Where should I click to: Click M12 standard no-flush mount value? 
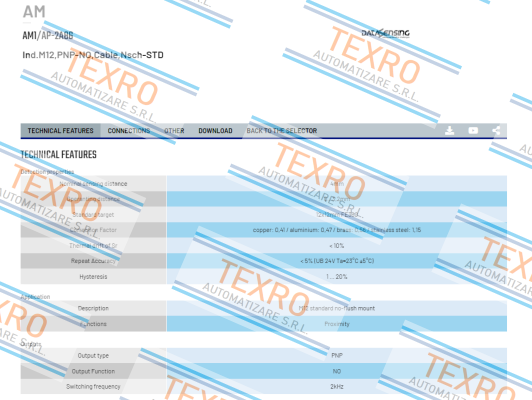pos(337,308)
